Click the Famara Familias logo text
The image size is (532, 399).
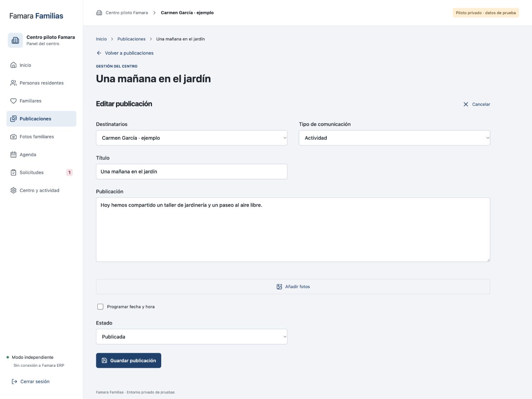pyautogui.click(x=36, y=16)
